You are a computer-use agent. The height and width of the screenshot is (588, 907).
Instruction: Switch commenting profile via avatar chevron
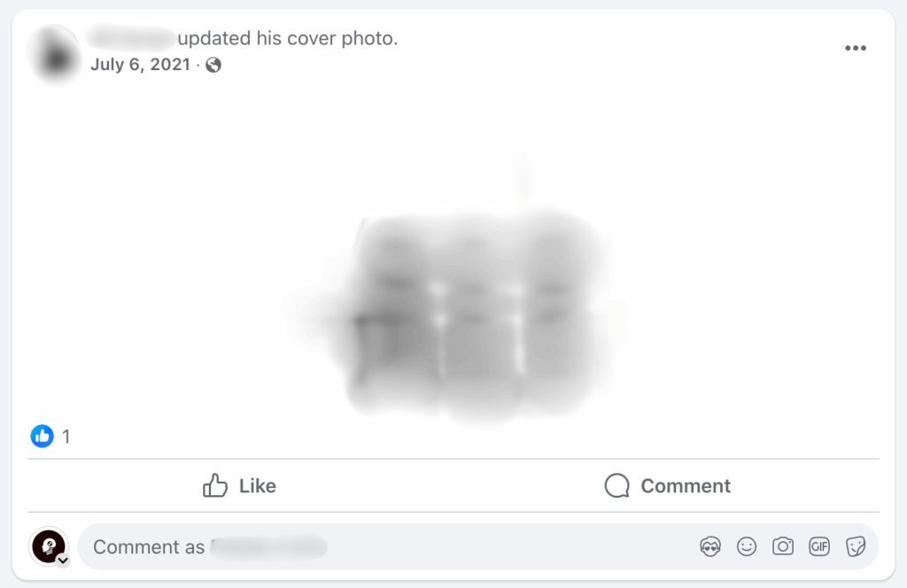[63, 560]
